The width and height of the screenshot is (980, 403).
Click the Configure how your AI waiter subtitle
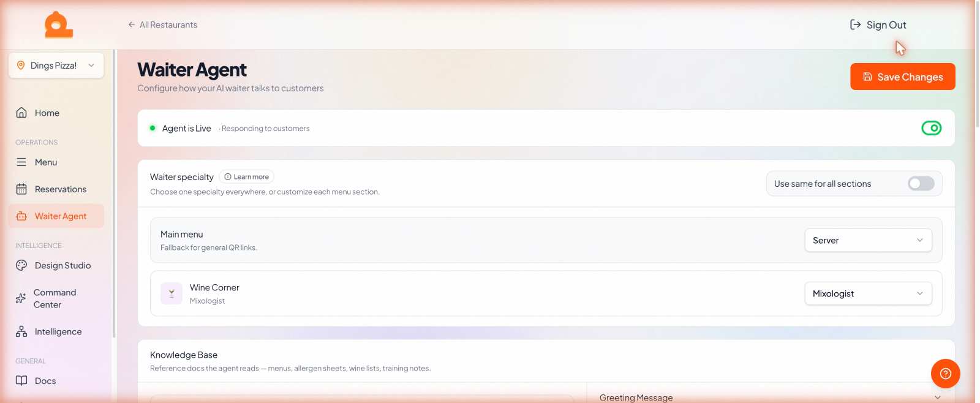230,88
